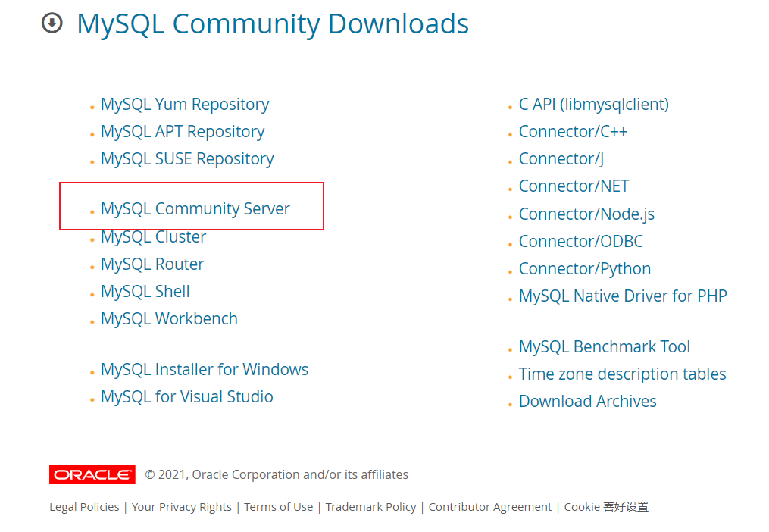Click the Oracle logo at the bottom
This screenshot has width=769, height=532.
tap(92, 474)
